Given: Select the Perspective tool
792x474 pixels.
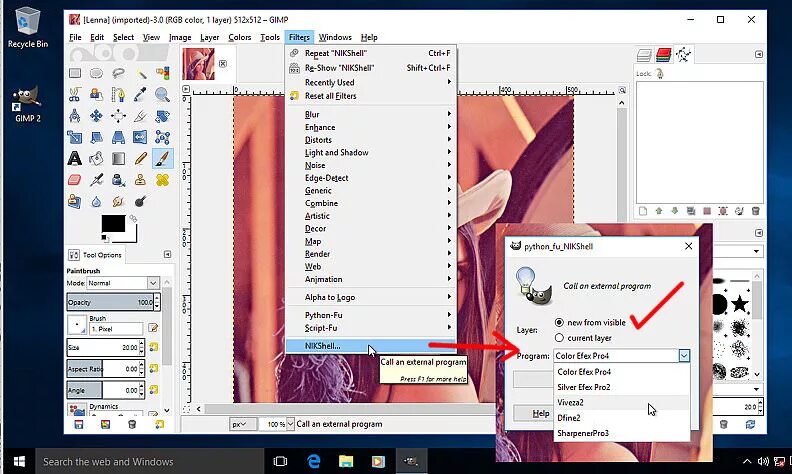Looking at the screenshot, I should pos(119,137).
